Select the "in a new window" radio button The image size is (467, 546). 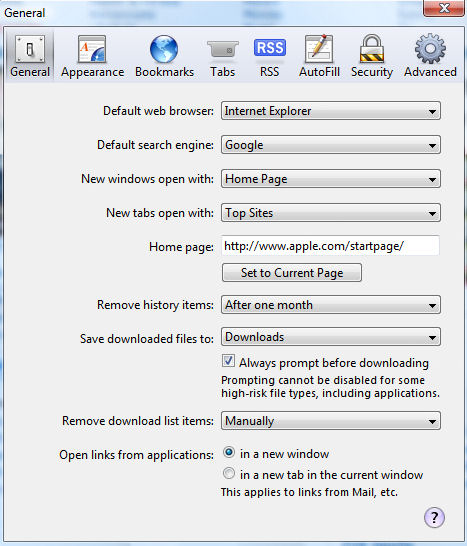(x=229, y=452)
